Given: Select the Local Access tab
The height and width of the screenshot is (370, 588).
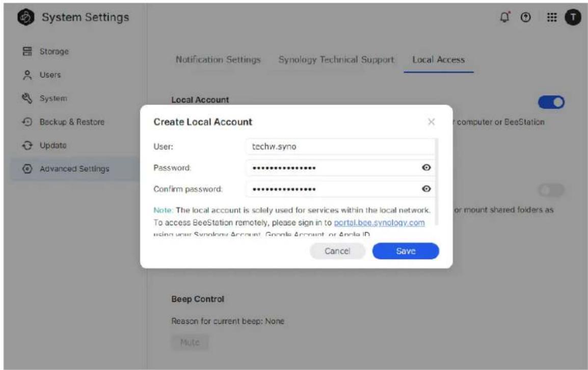Looking at the screenshot, I should click(438, 60).
